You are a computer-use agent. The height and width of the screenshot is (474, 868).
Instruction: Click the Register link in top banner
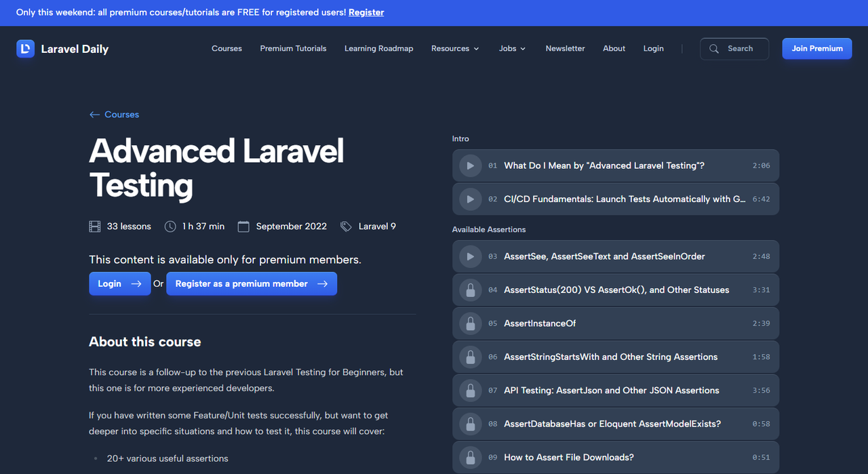click(x=366, y=12)
